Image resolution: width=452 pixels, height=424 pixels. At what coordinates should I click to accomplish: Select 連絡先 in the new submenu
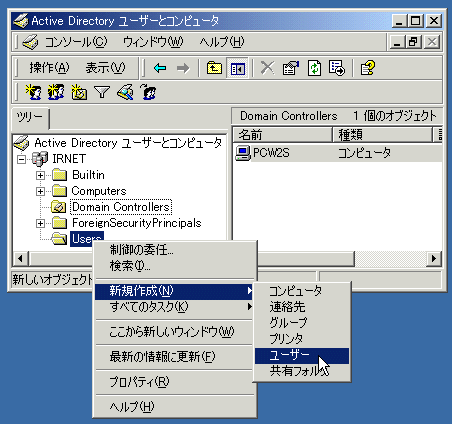302,307
